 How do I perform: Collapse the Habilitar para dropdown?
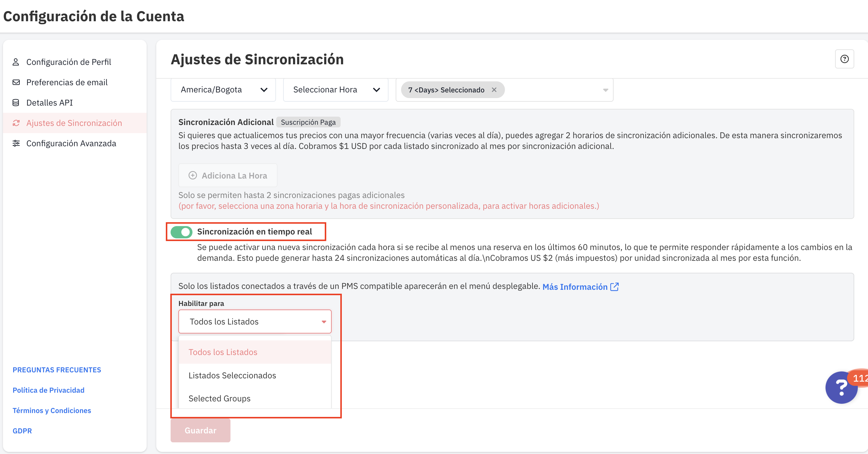point(324,322)
